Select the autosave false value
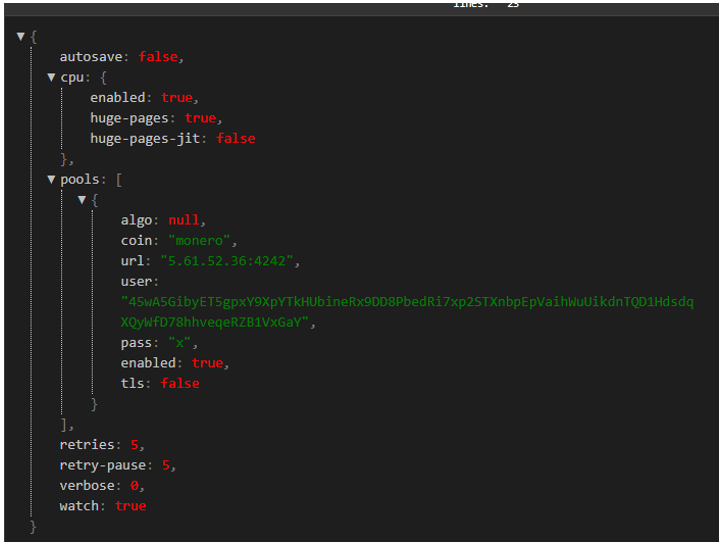 [x=158, y=57]
